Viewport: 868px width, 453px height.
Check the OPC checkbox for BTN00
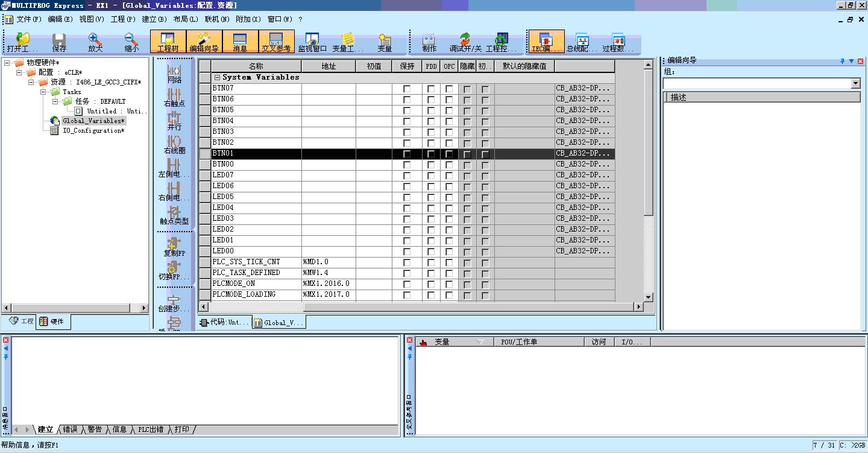point(449,165)
